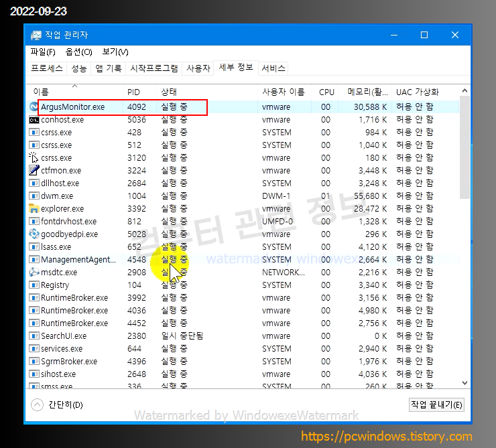Click the vertical scrollbar thumb
Image resolution: width=496 pixels, height=448 pixels.
click(x=464, y=147)
